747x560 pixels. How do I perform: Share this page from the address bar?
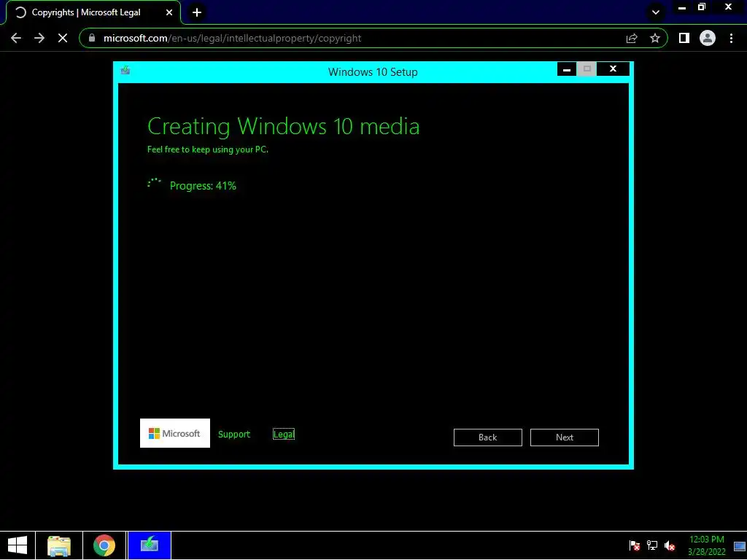click(632, 38)
